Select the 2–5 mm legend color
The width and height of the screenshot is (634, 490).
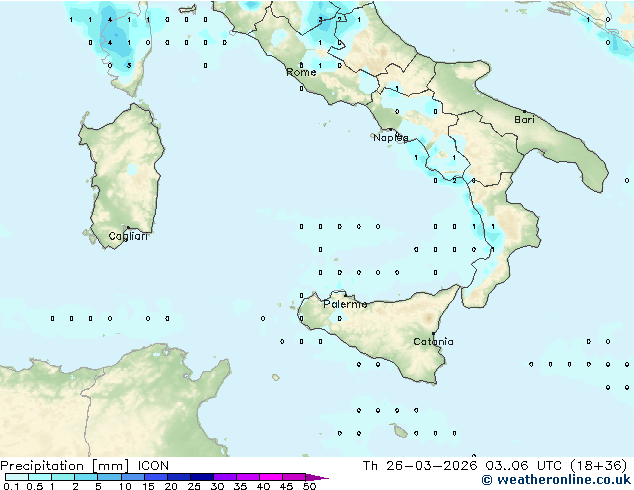tap(86, 477)
